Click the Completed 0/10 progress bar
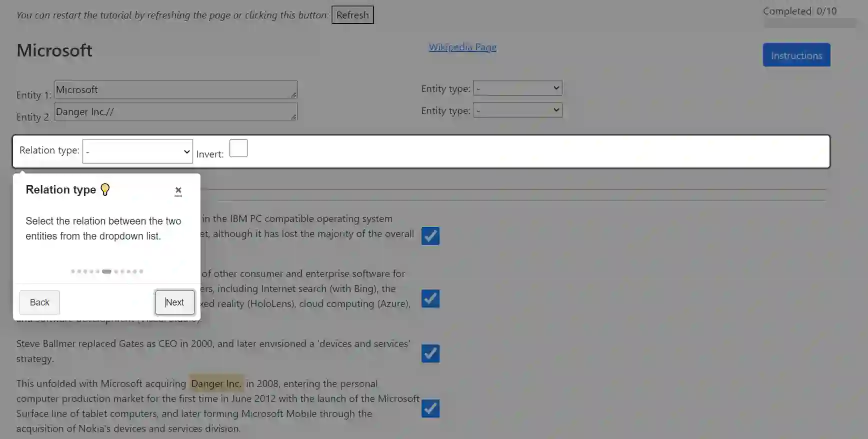The width and height of the screenshot is (868, 439). (810, 23)
